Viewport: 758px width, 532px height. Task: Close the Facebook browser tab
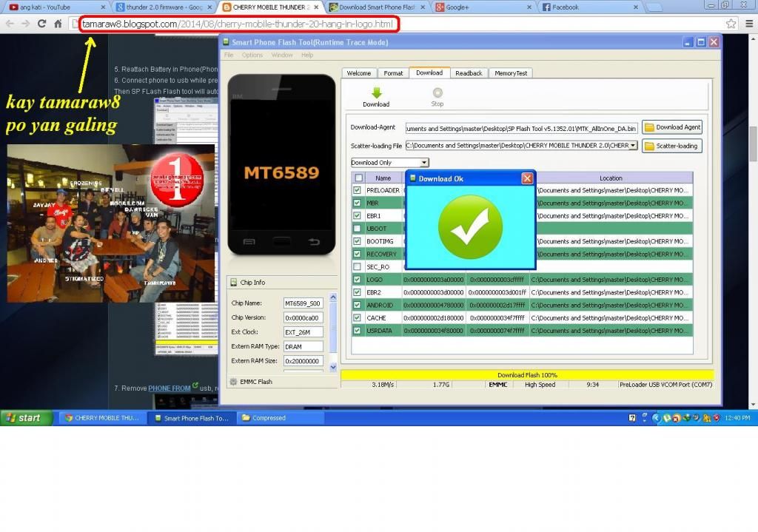click(635, 7)
